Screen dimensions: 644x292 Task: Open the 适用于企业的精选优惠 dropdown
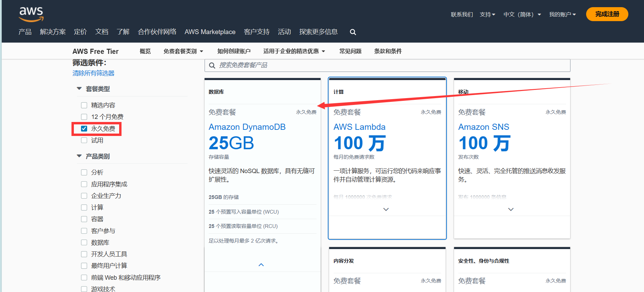294,51
